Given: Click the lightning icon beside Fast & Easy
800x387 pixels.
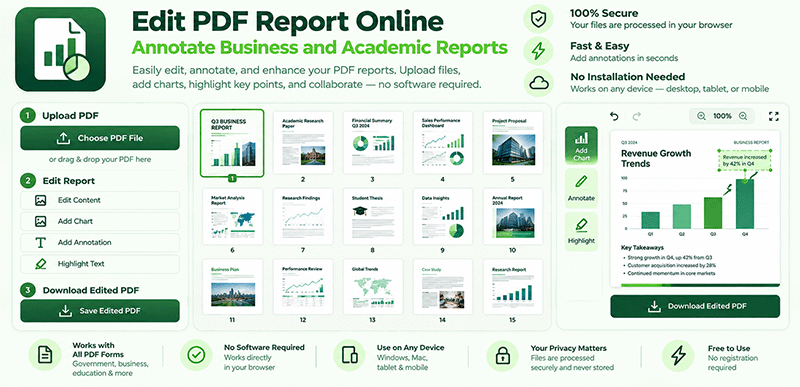Looking at the screenshot, I should coord(538,50).
